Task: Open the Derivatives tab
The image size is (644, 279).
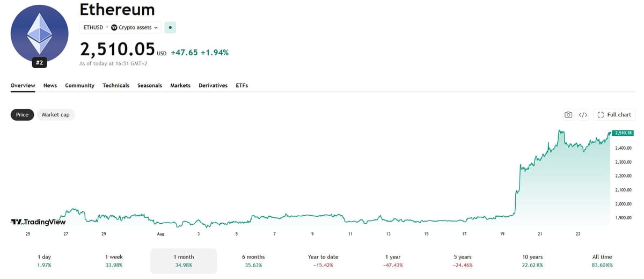Action: click(x=213, y=85)
